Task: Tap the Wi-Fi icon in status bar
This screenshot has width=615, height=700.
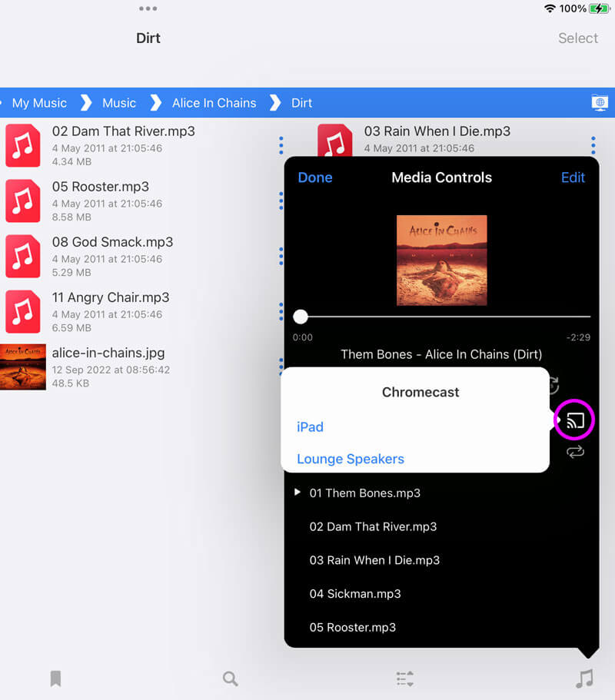Action: (550, 8)
